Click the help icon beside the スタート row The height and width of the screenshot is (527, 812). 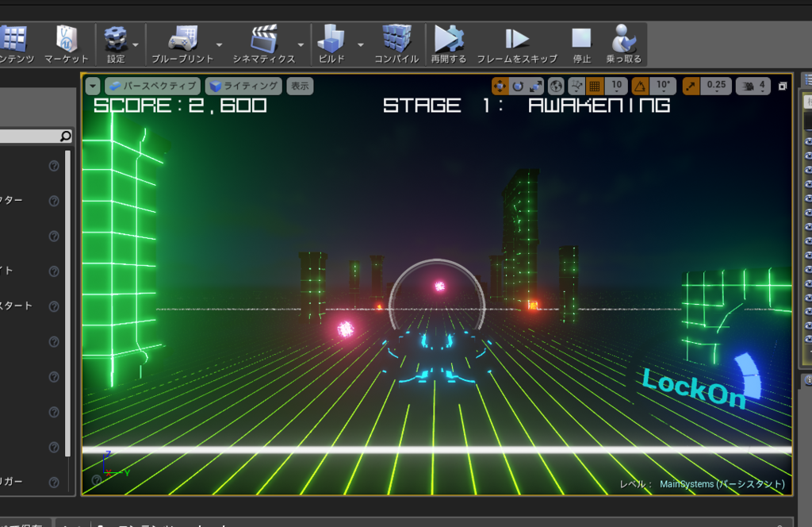(x=54, y=306)
